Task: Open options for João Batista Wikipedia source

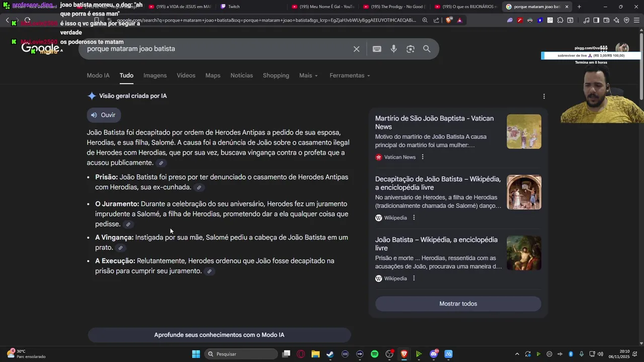Action: [414, 279]
